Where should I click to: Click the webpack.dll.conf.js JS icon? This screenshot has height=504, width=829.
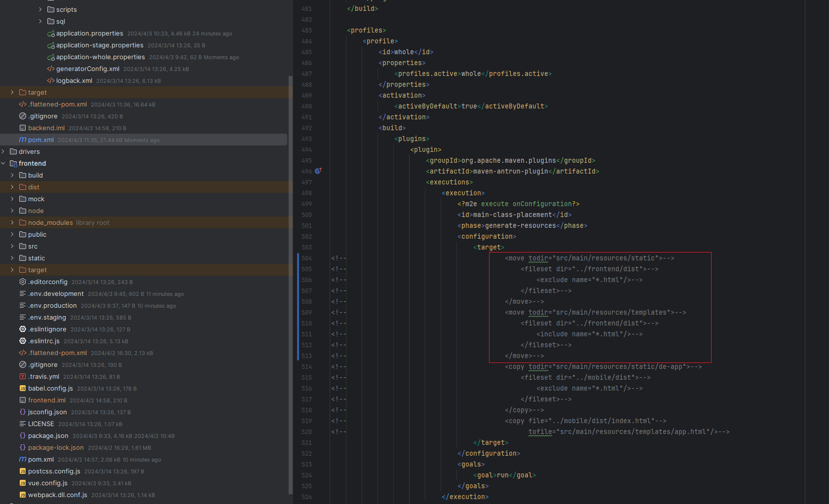23,495
